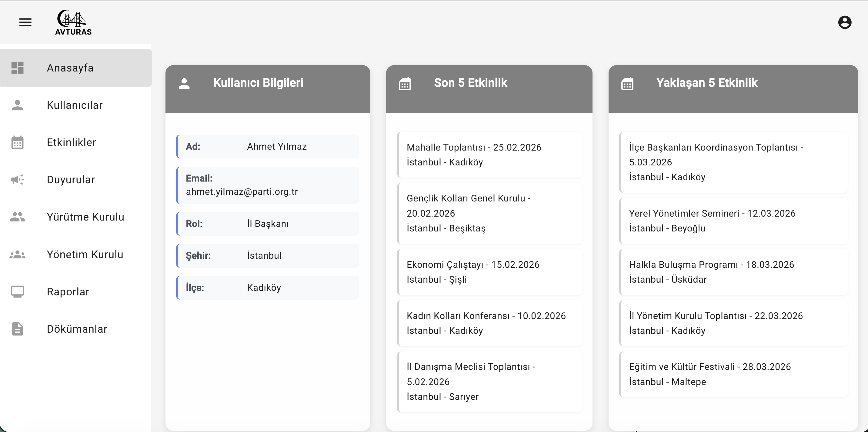The width and height of the screenshot is (868, 432).
Task: Open the user account profile icon
Action: pos(844,22)
